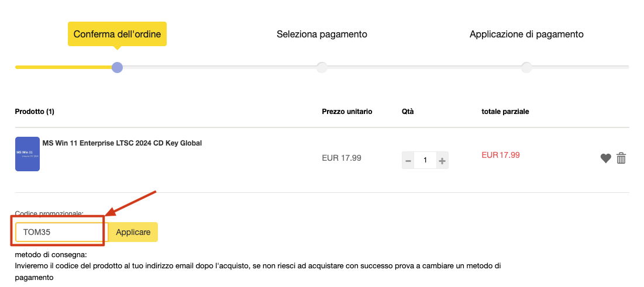The width and height of the screenshot is (644, 287).
Task: Increase quantity with the plus button
Action: pyautogui.click(x=442, y=161)
